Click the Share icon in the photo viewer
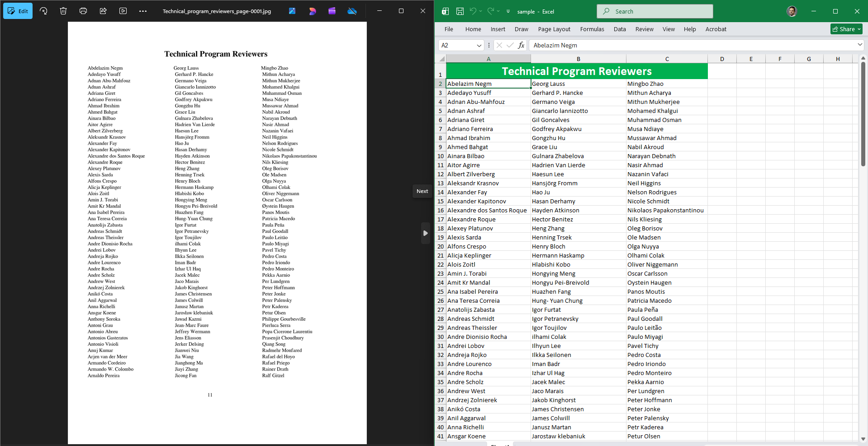Screen dimensions: 868x446 (x=103, y=11)
